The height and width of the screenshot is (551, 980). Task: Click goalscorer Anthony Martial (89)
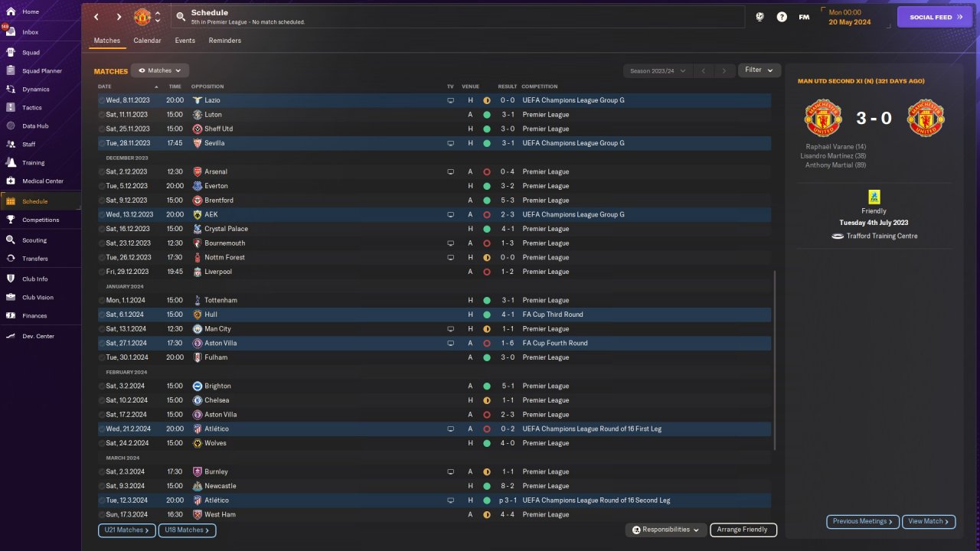tap(835, 165)
